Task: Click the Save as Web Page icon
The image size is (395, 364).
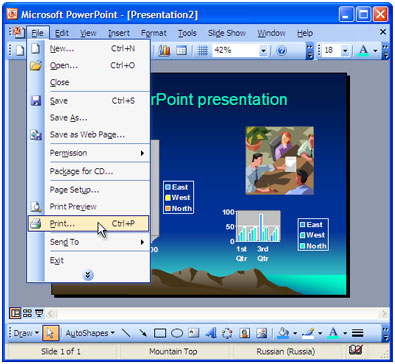Action: pyautogui.click(x=36, y=135)
